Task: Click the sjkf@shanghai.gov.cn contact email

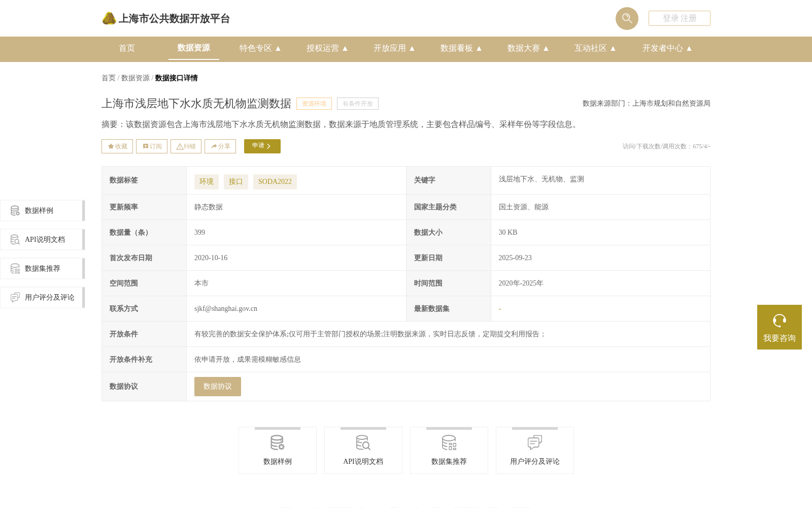Action: (226, 308)
